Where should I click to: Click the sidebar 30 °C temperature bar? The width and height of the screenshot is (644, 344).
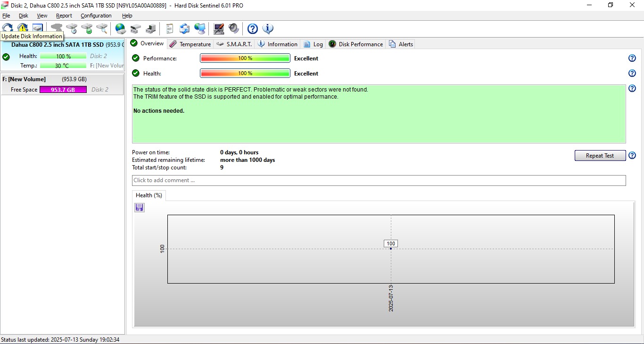(63, 66)
